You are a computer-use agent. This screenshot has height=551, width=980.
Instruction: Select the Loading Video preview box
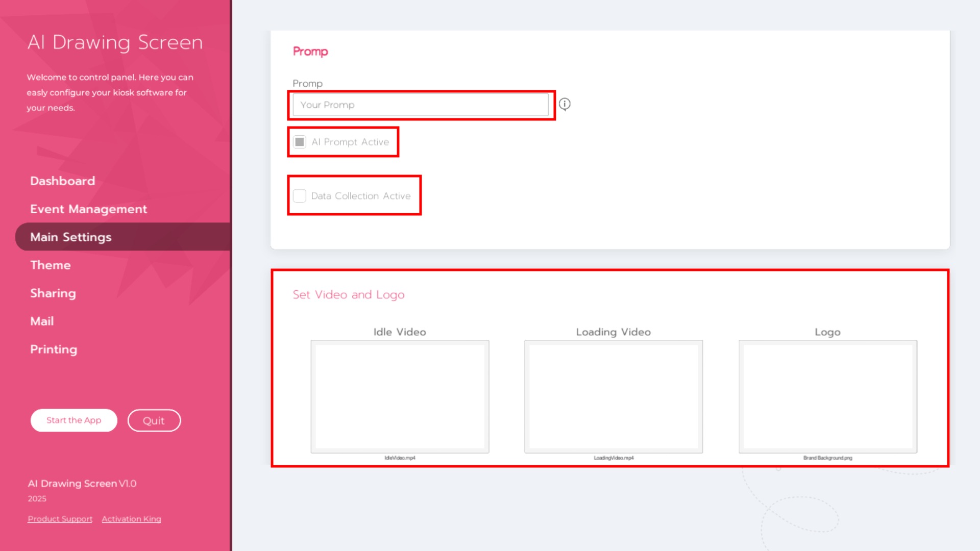pos(614,396)
